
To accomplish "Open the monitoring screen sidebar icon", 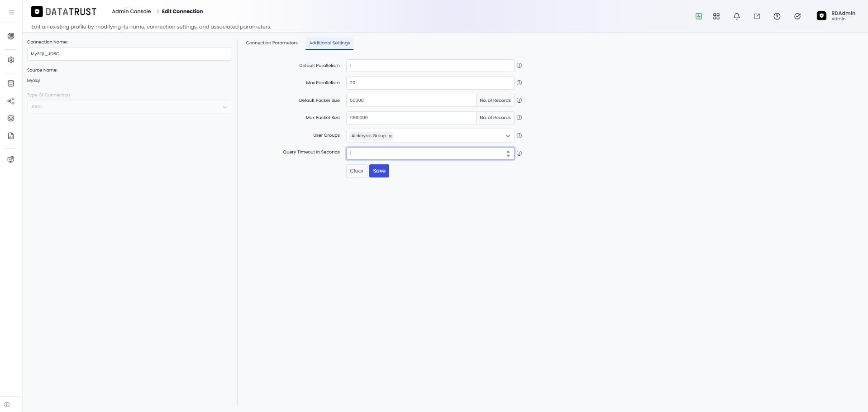I will (x=11, y=159).
